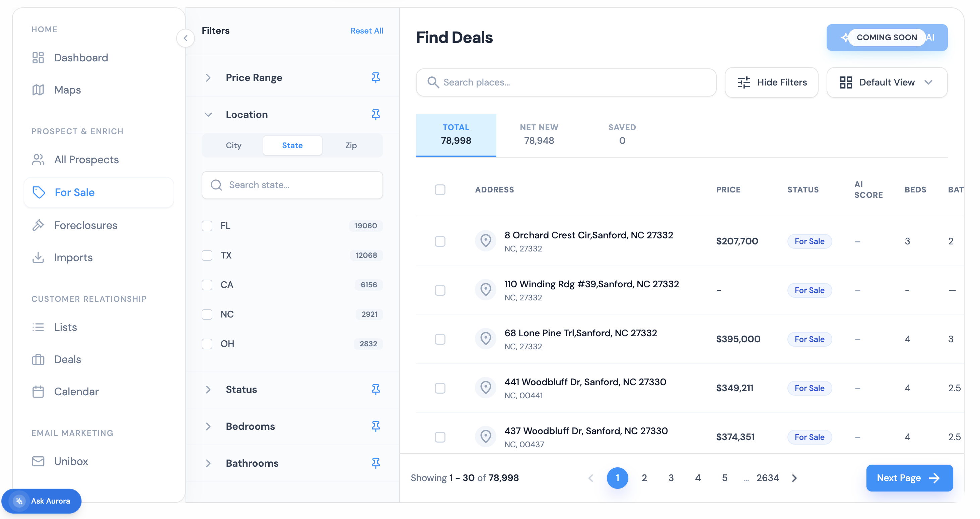Check the NC state checkbox
Viewport: 980px width, 519px height.
point(207,314)
